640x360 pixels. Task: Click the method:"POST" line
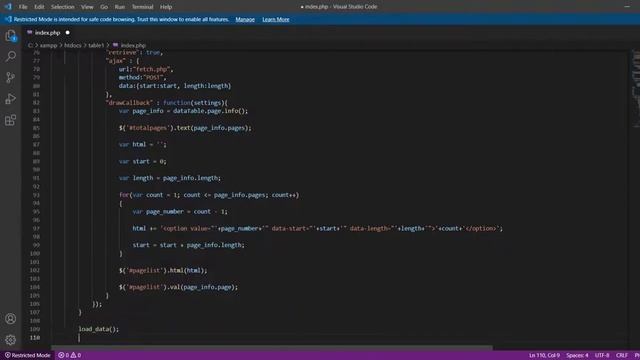(142, 78)
